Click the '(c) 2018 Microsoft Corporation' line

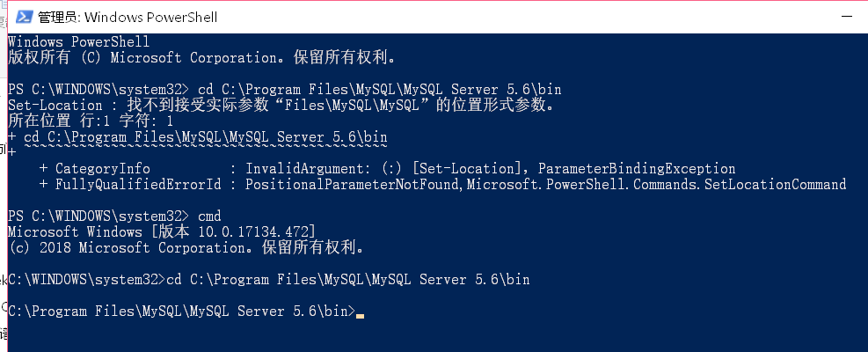pyautogui.click(x=185, y=248)
